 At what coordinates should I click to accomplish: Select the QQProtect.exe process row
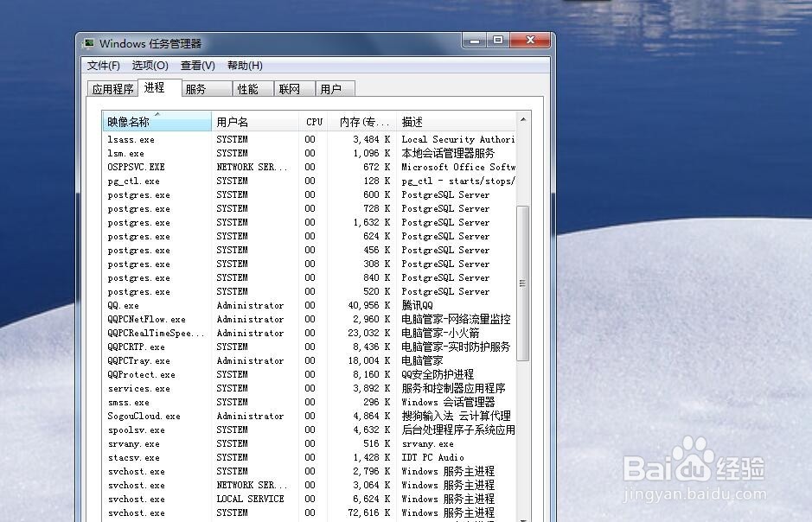[259, 374]
